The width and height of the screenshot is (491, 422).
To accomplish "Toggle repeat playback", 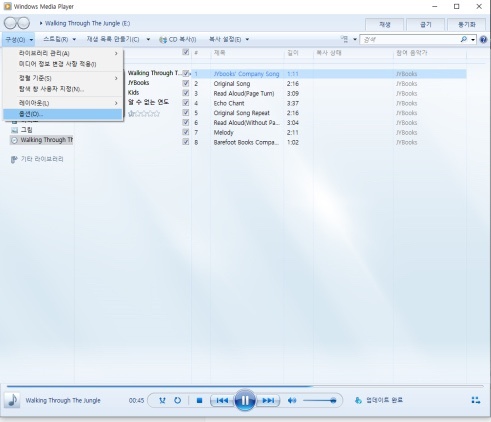I will (x=178, y=400).
